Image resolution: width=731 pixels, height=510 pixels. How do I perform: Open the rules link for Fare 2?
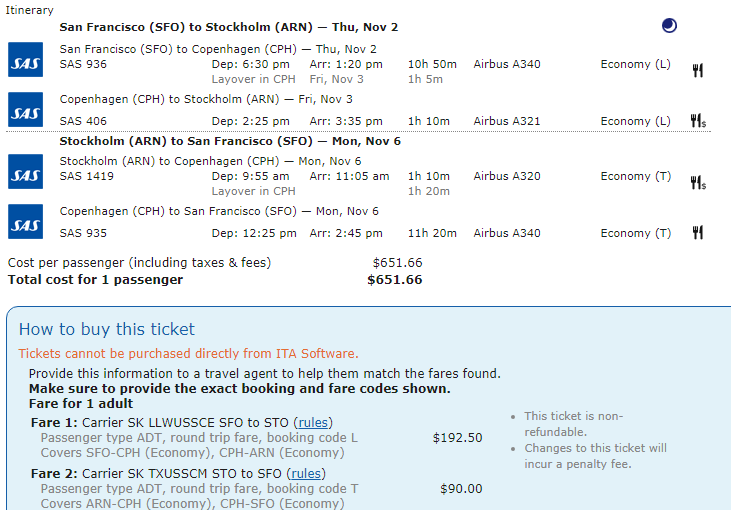pos(306,474)
